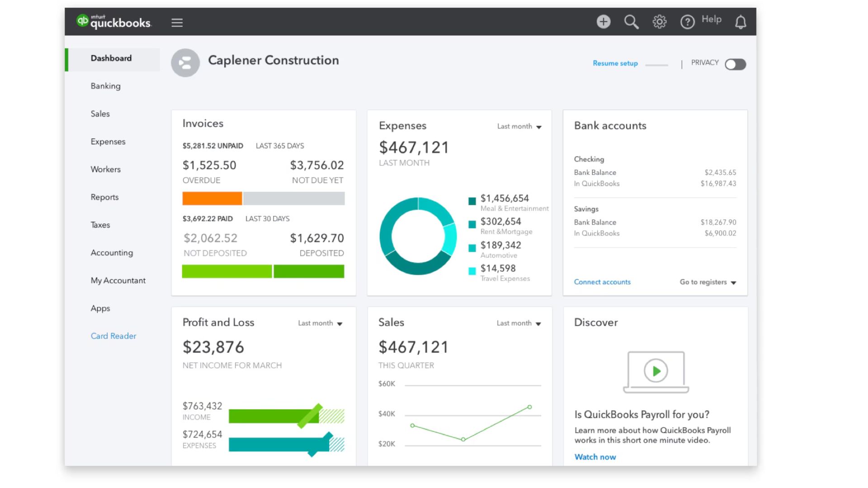The width and height of the screenshot is (868, 488).
Task: Open Taxes in the sidebar
Action: tap(100, 225)
